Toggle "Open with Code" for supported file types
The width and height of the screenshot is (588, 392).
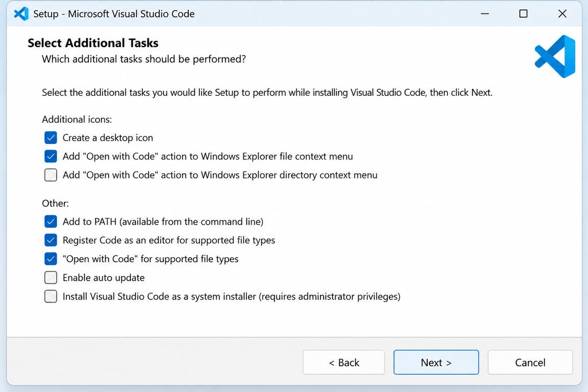click(51, 259)
